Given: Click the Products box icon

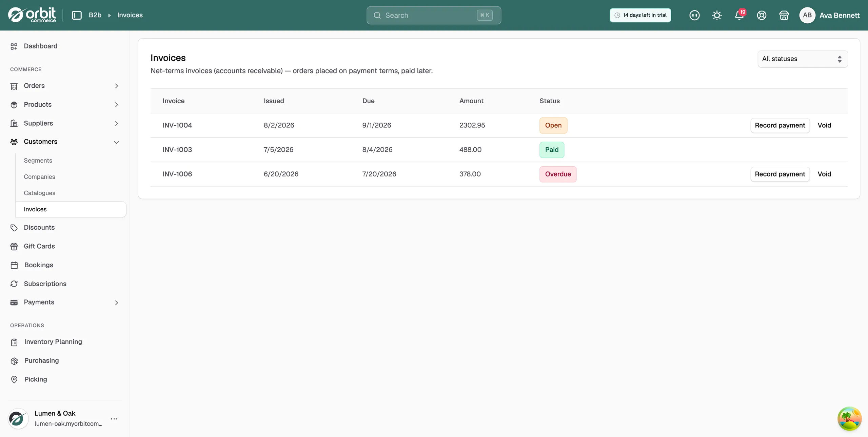Looking at the screenshot, I should pyautogui.click(x=14, y=105).
